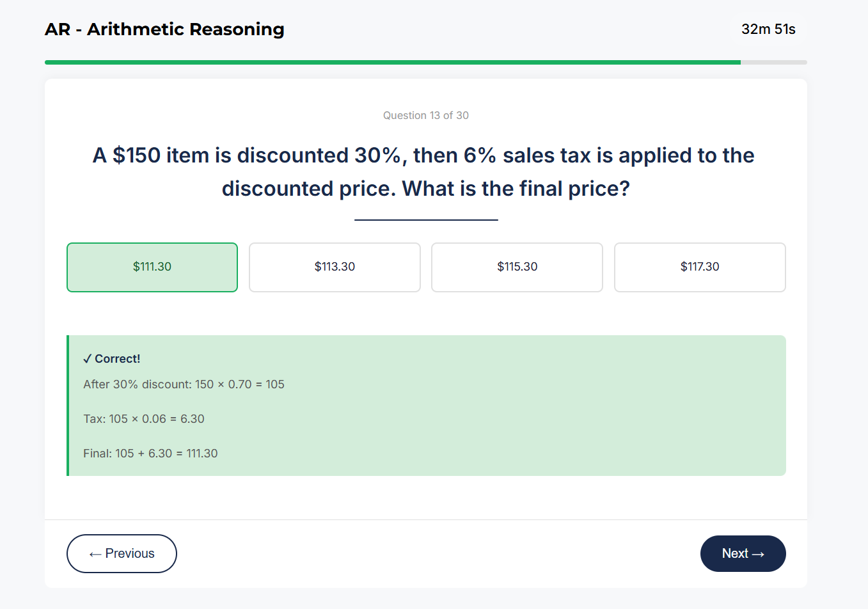The height and width of the screenshot is (609, 868).
Task: Click the green Correct feedback box
Action: [x=425, y=405]
